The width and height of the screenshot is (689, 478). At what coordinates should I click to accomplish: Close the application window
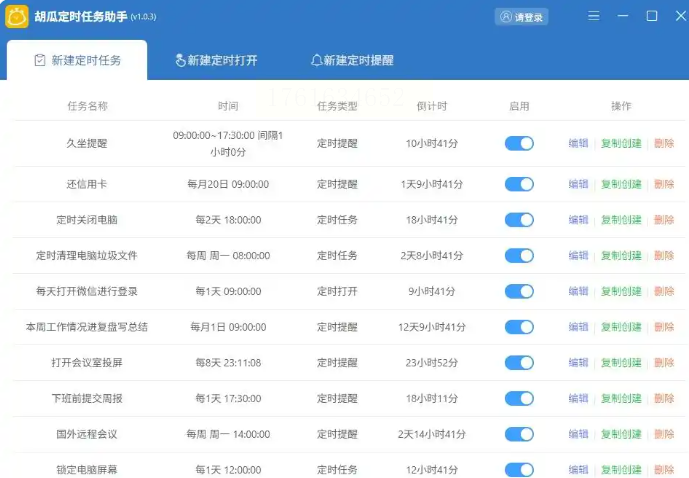(x=681, y=16)
